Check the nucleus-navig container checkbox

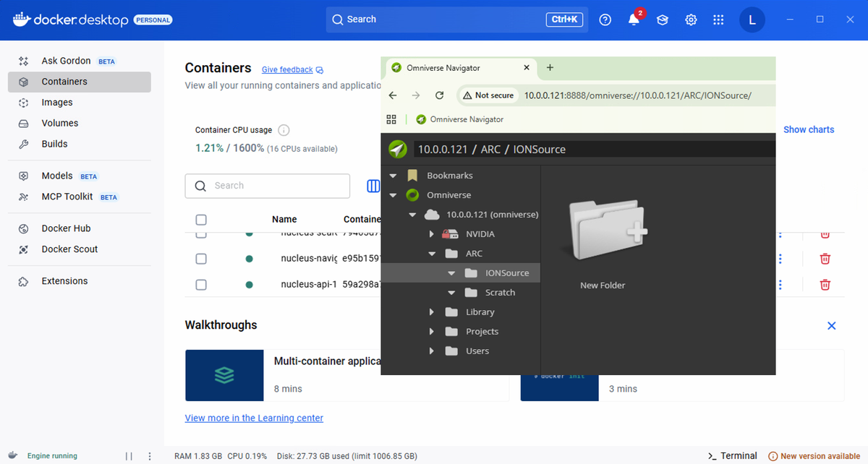(x=201, y=259)
